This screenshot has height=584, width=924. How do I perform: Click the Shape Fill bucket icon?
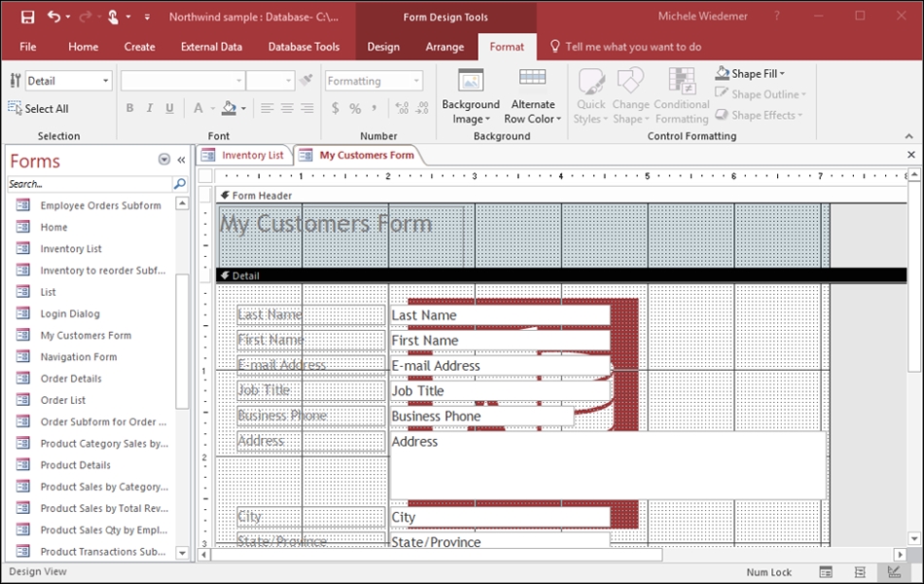point(722,73)
